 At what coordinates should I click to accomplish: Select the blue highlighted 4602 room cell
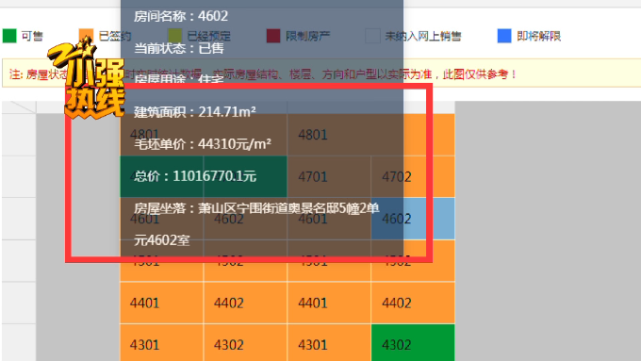coord(413,219)
